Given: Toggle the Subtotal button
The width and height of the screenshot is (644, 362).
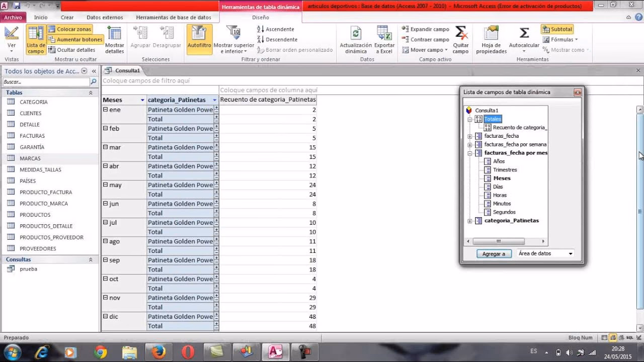Looking at the screenshot, I should (x=557, y=29).
